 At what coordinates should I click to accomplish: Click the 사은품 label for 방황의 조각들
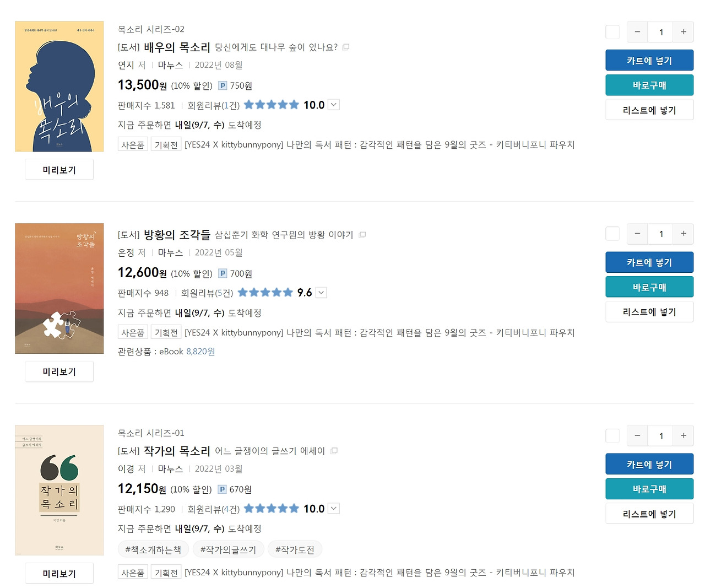tap(133, 332)
